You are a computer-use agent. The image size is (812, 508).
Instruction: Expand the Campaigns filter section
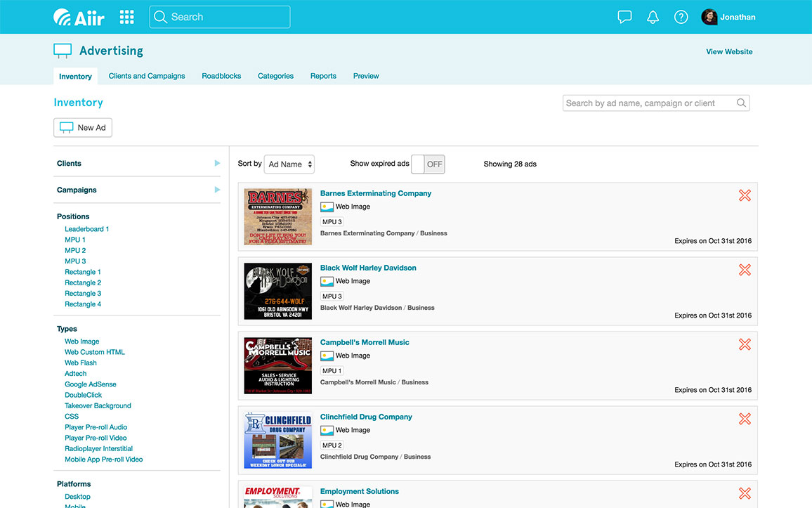tap(137, 190)
